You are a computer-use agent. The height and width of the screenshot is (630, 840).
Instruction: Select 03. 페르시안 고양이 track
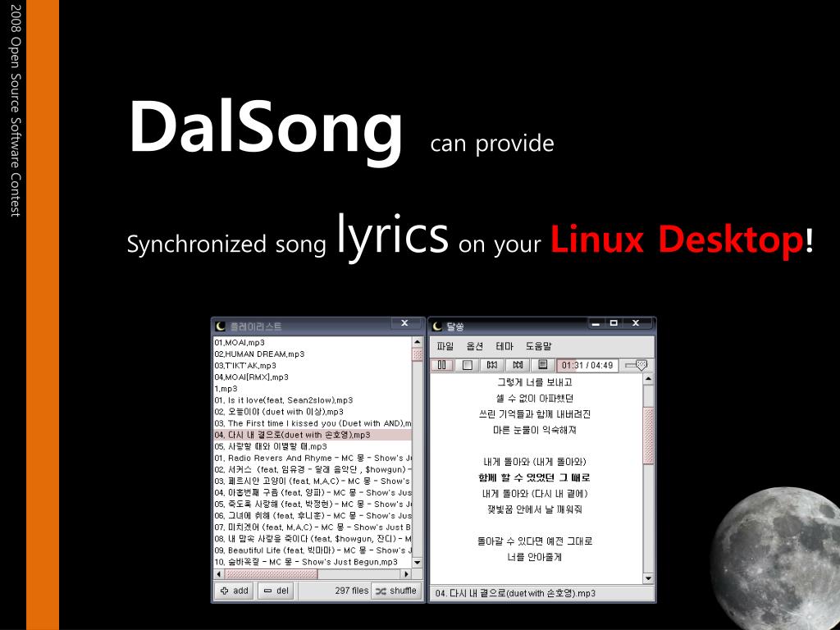313,481
